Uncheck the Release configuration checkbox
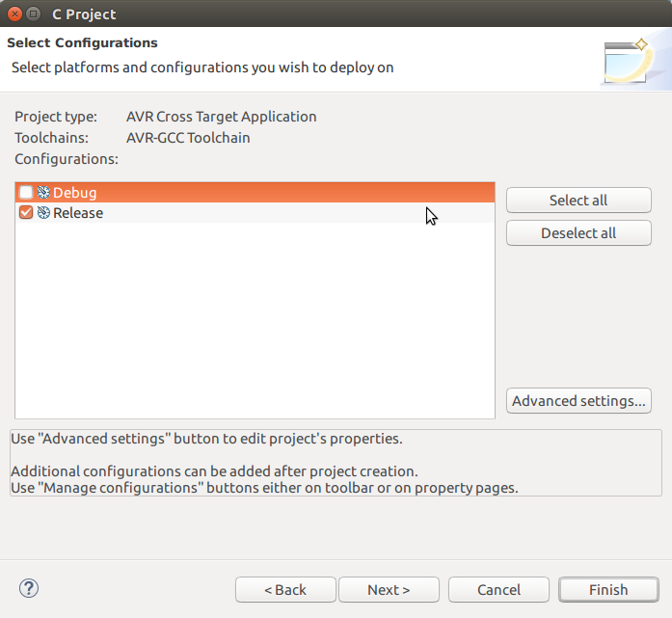672x618 pixels. 26,212
